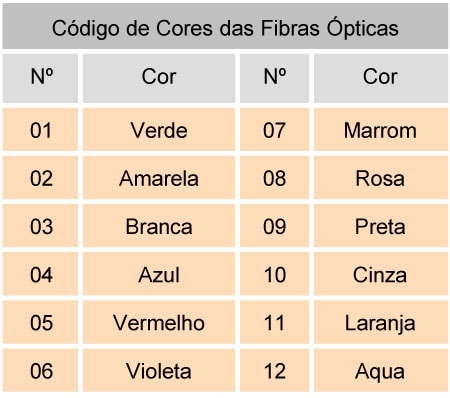Click the left Cor column header
The height and width of the screenshot is (398, 450).
click(x=159, y=78)
